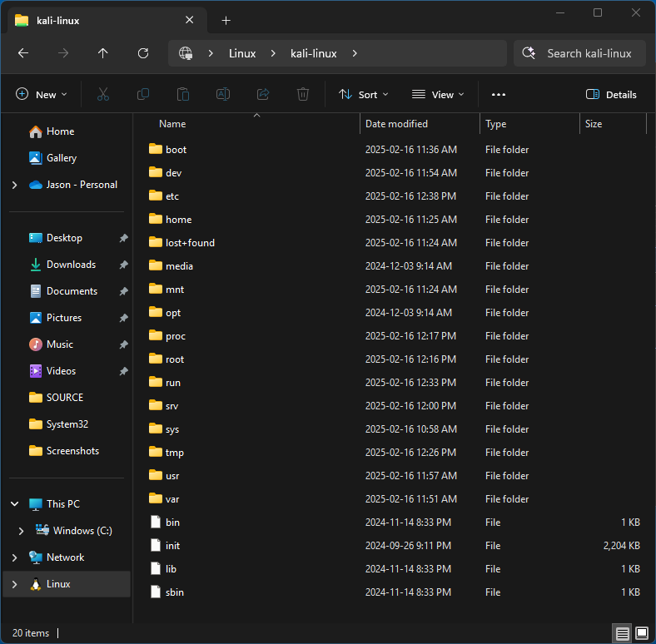This screenshot has width=656, height=644.
Task: Open System32 folder in sidebar
Action: coord(67,424)
